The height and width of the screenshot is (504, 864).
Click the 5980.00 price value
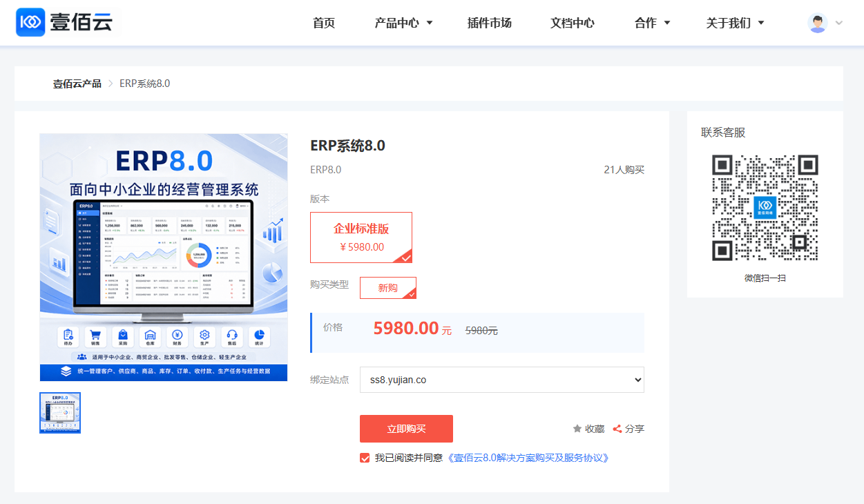(406, 328)
